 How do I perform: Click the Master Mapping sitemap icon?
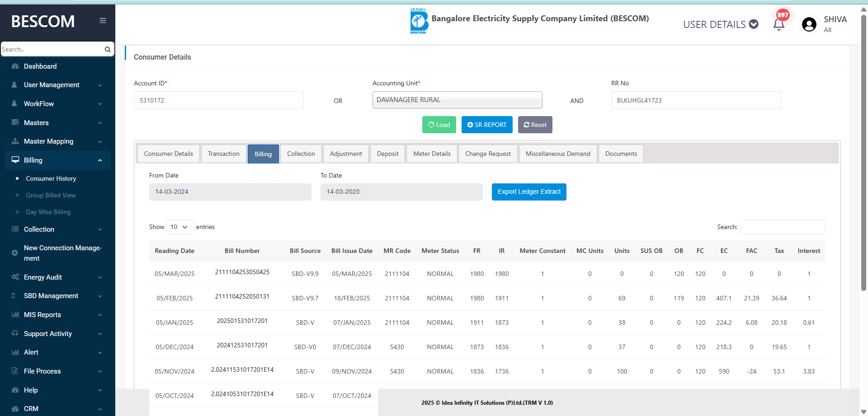tap(15, 141)
